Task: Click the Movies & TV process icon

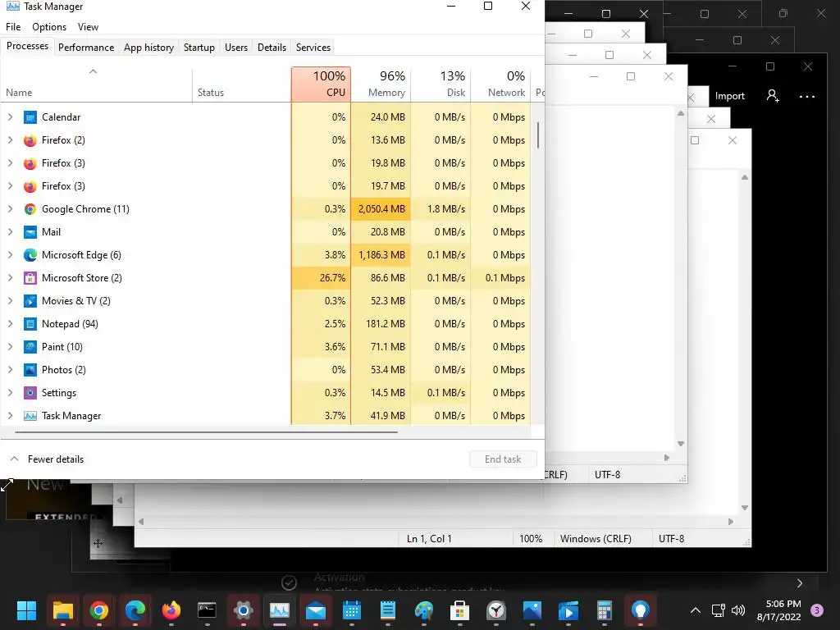Action: (x=30, y=301)
